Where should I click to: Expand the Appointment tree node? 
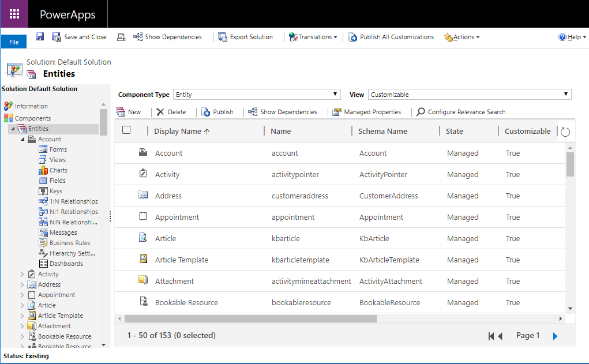[x=22, y=295]
